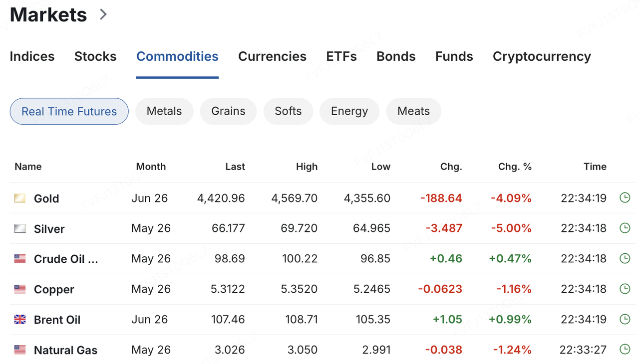Click the clock icon in Silver row
Viewport: 639px width, 364px height.
click(625, 228)
